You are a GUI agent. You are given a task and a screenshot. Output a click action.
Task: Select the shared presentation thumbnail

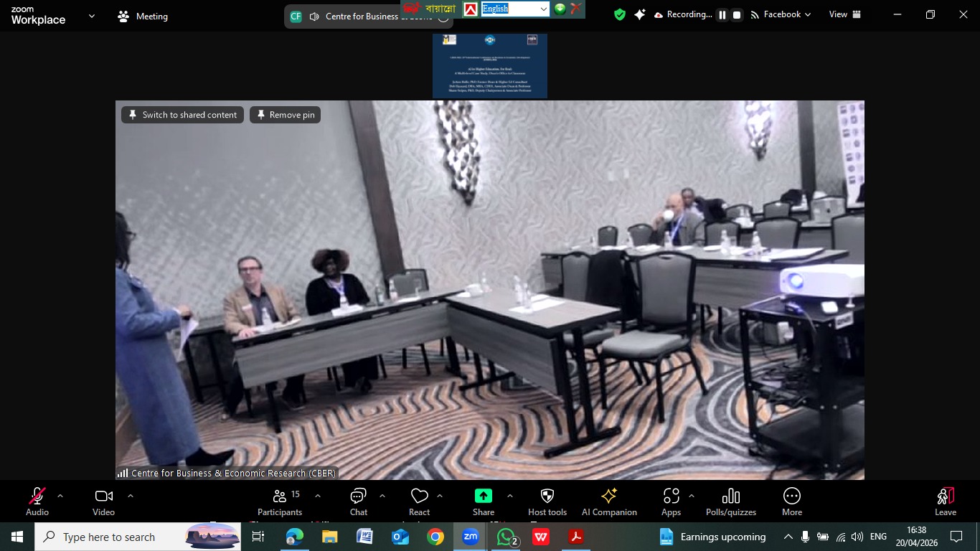[490, 65]
